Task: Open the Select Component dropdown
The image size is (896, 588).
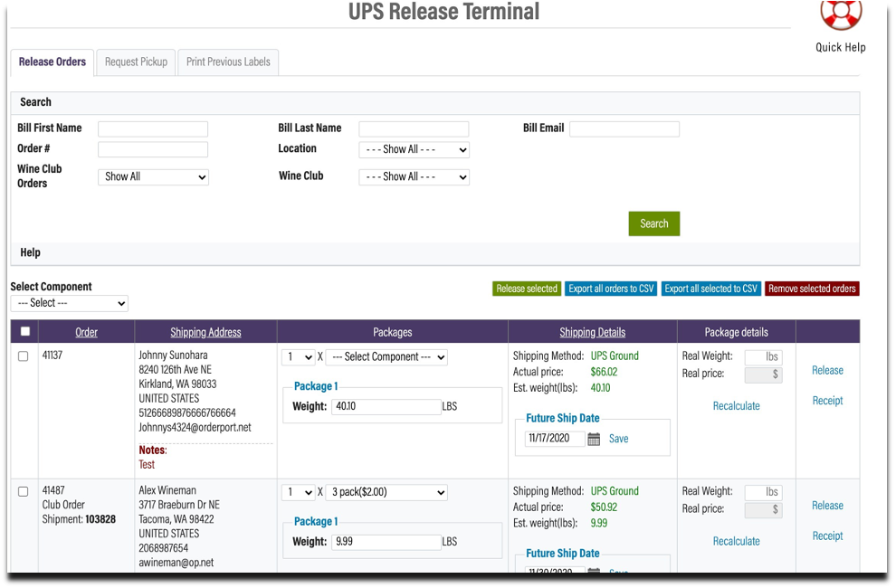Action: [69, 303]
